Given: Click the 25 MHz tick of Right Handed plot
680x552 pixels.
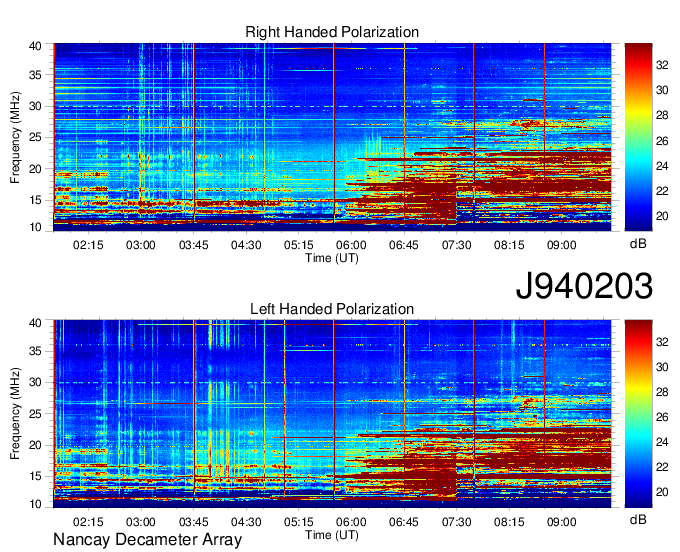Looking at the screenshot, I should (35, 138).
